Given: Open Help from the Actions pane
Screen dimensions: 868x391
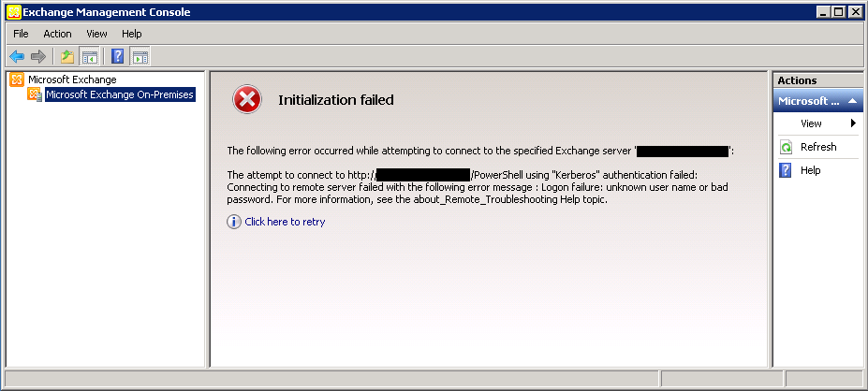Looking at the screenshot, I should [x=810, y=170].
